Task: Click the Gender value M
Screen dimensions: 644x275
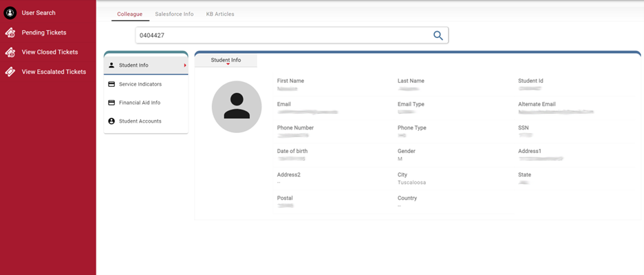Action: click(x=400, y=159)
